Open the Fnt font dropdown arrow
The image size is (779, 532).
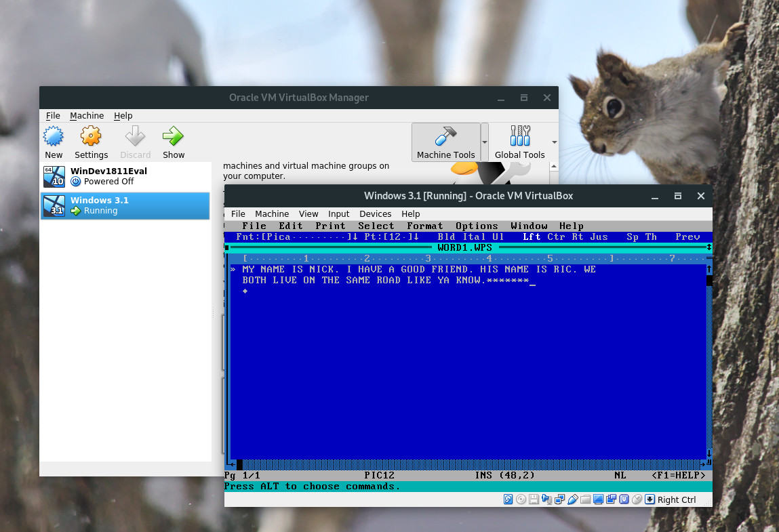[x=355, y=237]
